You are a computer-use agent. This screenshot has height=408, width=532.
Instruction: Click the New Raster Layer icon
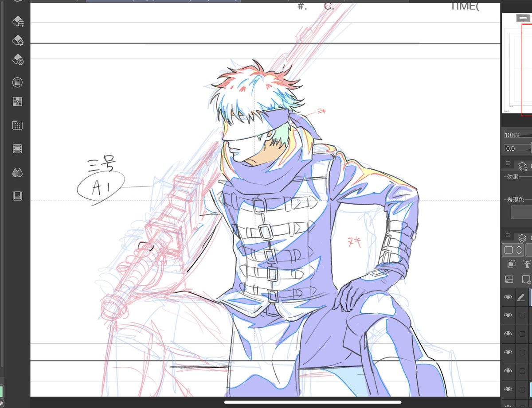click(526, 280)
